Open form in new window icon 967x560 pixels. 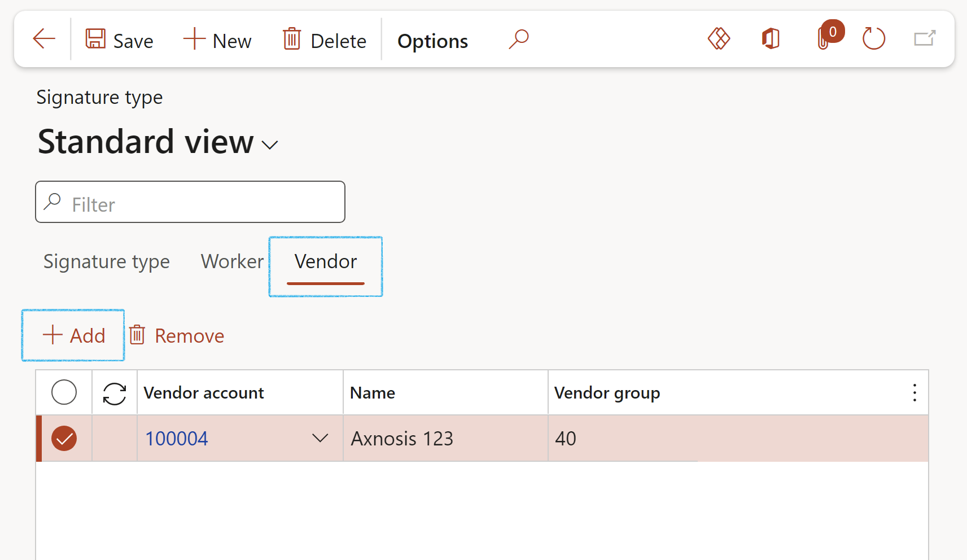[x=925, y=38]
